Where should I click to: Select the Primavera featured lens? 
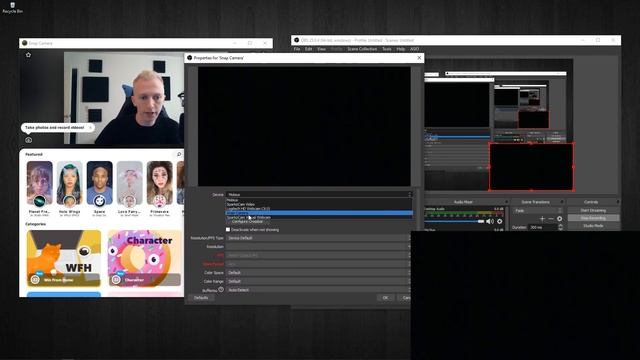pyautogui.click(x=160, y=189)
